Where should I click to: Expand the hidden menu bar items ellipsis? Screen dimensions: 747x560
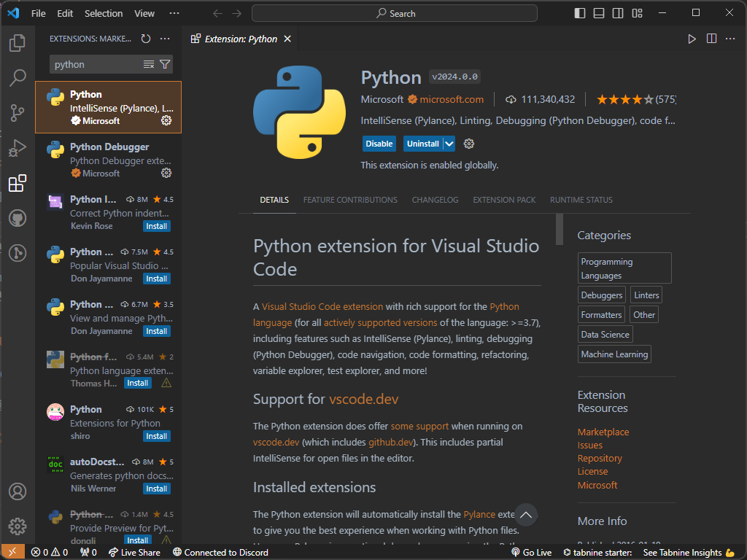click(x=174, y=13)
